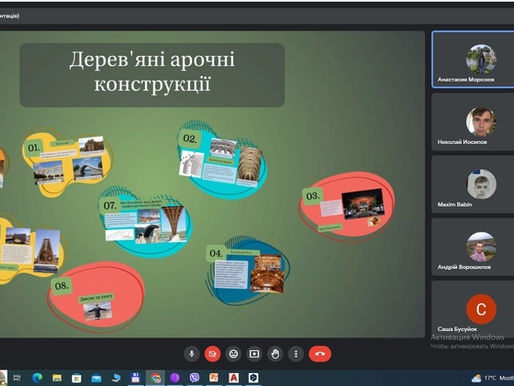Viewport: 514px width, 386px height.
Task: Click the slide title Дерев'яні арочні конструкції
Action: 152,71
